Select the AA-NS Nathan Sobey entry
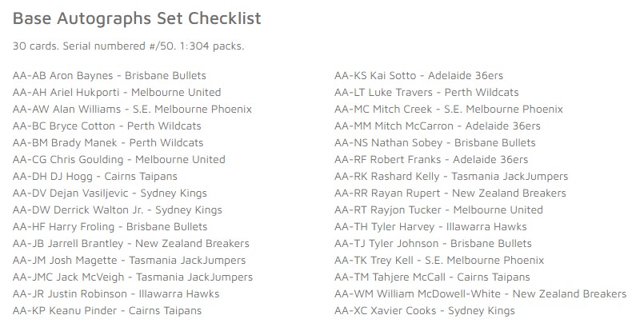 (435, 143)
